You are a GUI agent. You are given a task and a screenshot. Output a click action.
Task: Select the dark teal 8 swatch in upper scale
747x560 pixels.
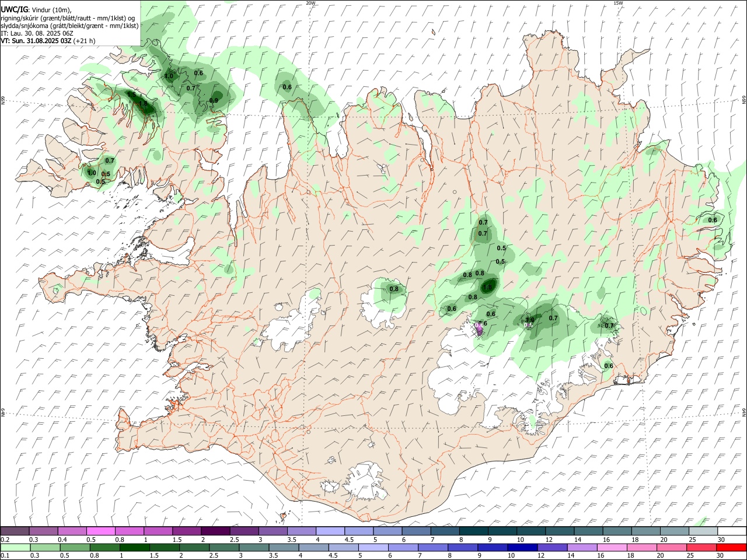coord(474,531)
